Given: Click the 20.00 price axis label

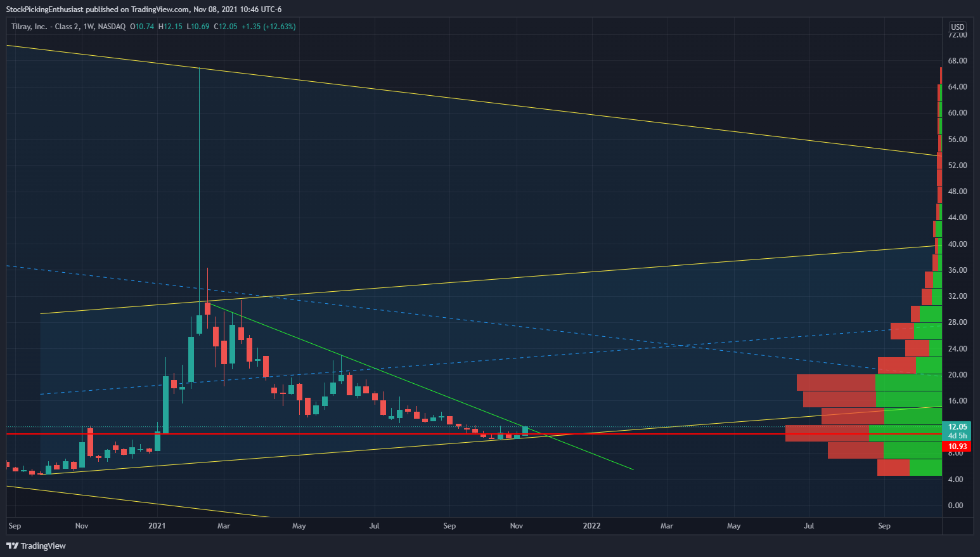Looking at the screenshot, I should pos(957,375).
